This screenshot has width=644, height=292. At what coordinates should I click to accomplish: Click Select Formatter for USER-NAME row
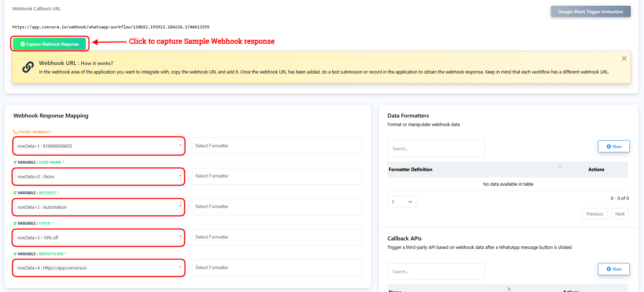[276, 176]
